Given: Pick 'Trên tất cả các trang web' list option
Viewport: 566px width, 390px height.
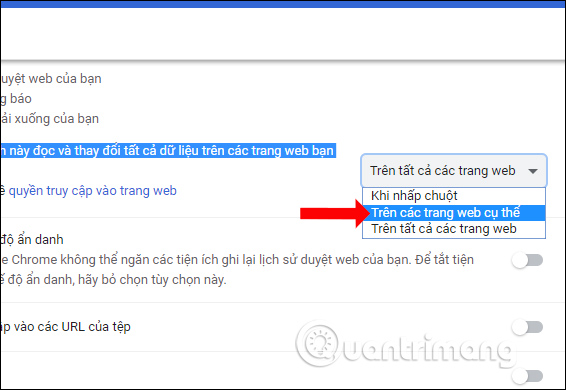Looking at the screenshot, I should coord(454,229).
